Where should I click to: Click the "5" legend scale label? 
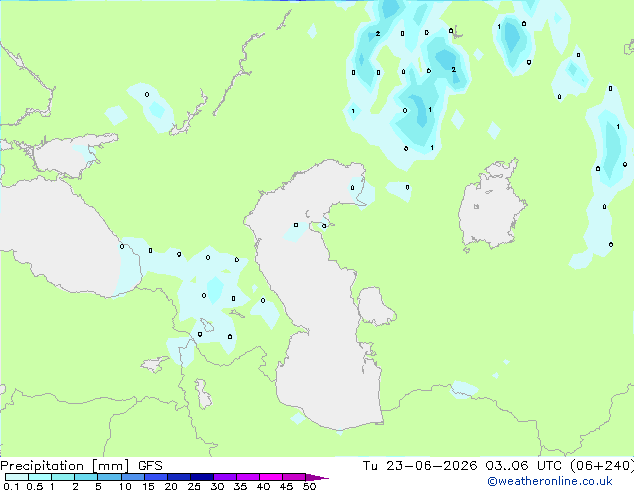[98, 486]
